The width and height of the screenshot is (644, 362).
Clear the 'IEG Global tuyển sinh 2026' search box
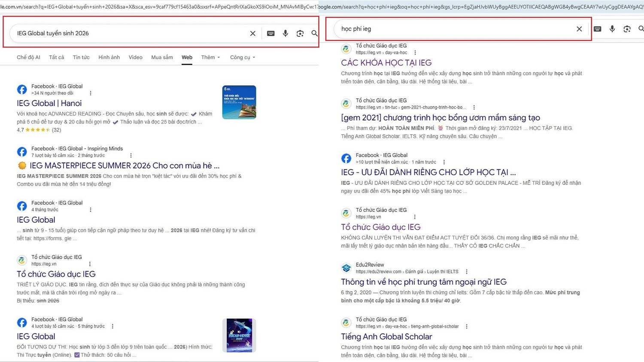pos(252,33)
